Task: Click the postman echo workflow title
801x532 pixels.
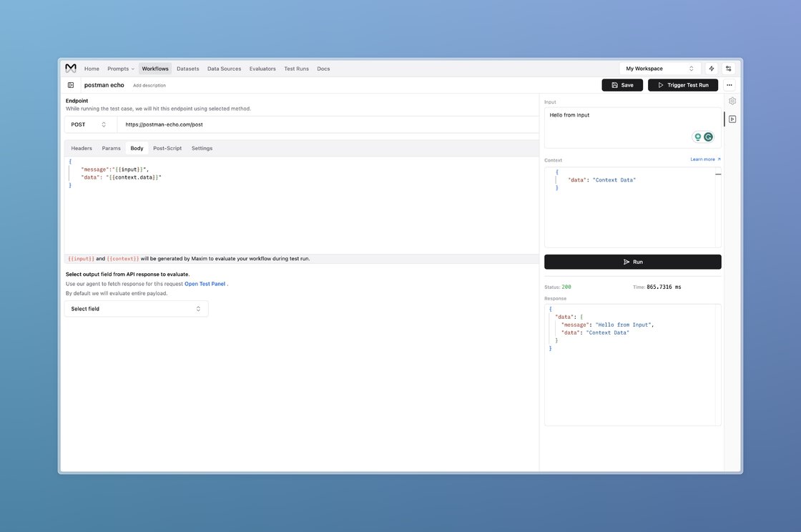Action: pyautogui.click(x=104, y=85)
